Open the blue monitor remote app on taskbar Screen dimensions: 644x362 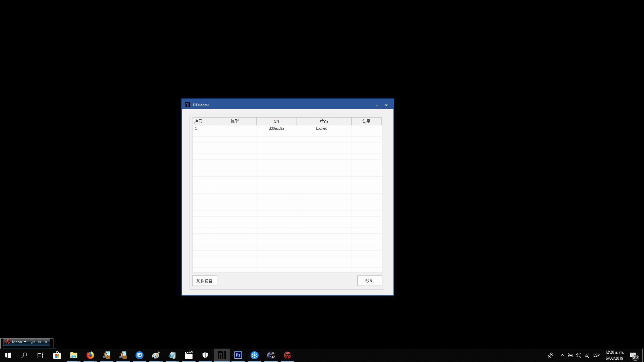click(x=140, y=355)
